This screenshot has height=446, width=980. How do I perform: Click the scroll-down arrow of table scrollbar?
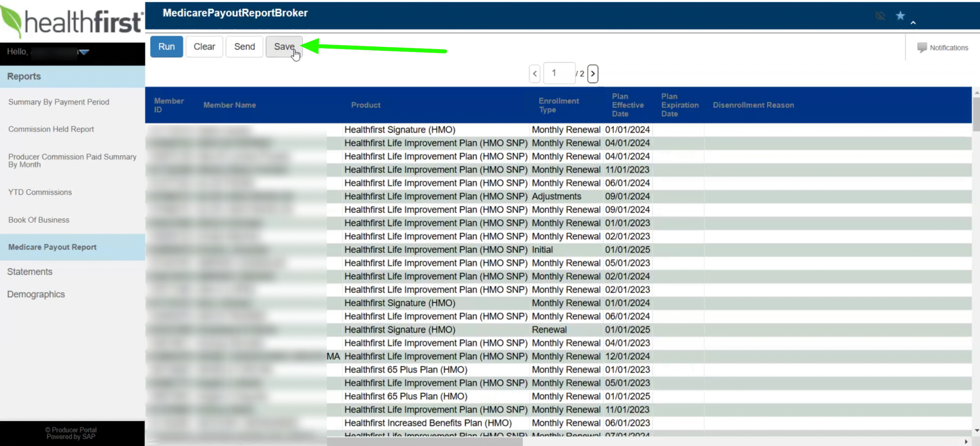click(977, 430)
